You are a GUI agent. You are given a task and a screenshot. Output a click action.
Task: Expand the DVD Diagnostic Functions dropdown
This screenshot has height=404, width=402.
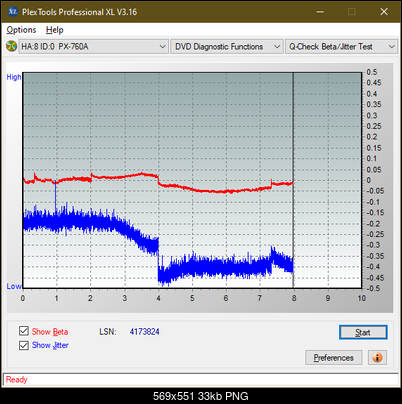coord(227,47)
